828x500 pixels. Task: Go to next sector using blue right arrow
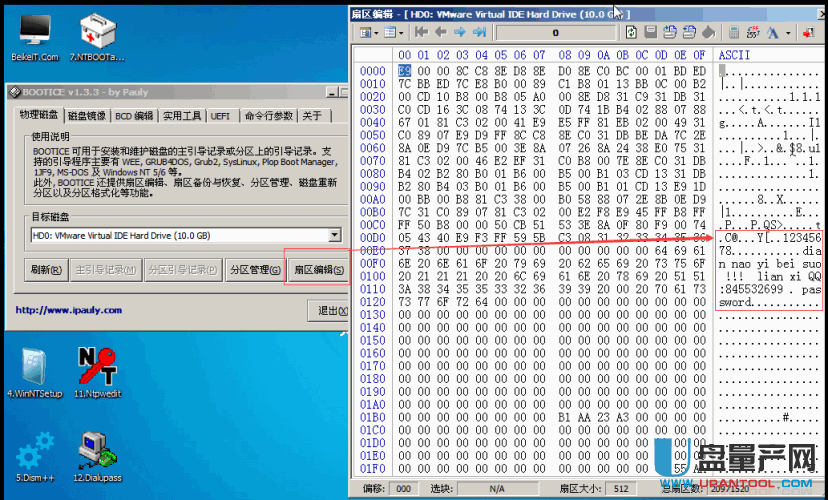pyautogui.click(x=460, y=32)
